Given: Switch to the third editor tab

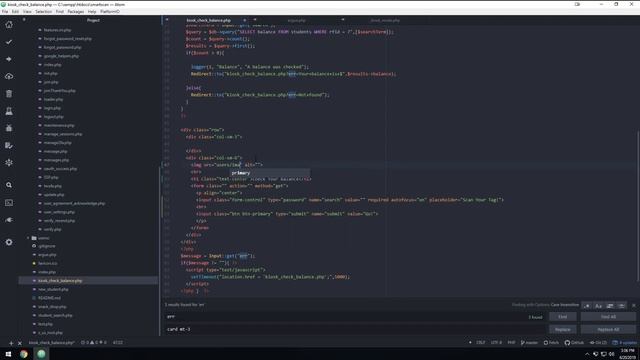Looking at the screenshot, I should click(385, 20).
